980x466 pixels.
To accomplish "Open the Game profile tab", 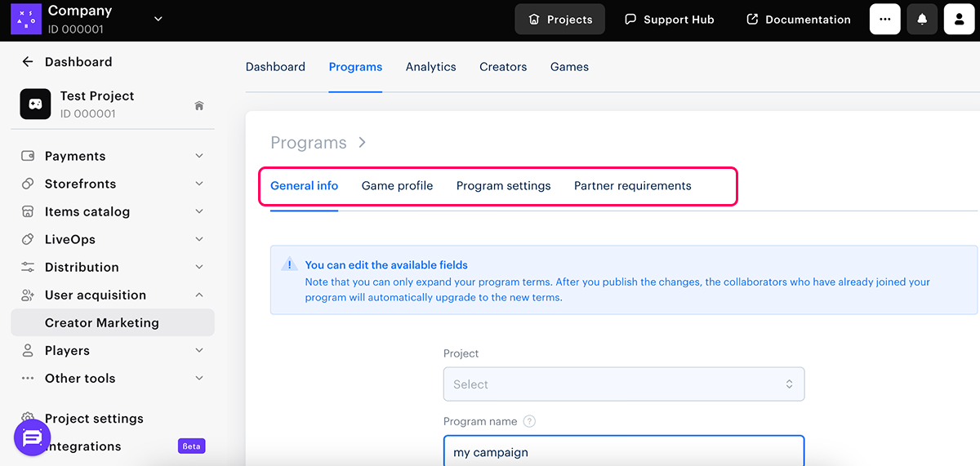I will point(397,186).
